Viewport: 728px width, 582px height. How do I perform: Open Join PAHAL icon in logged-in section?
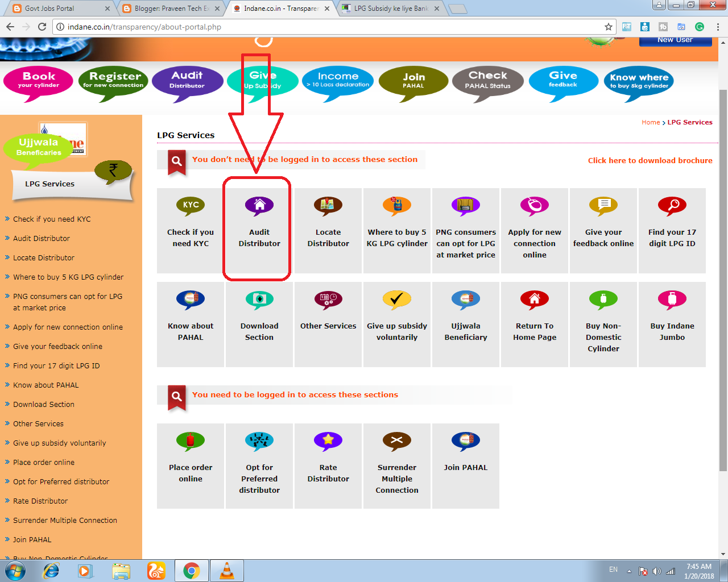pyautogui.click(x=466, y=441)
